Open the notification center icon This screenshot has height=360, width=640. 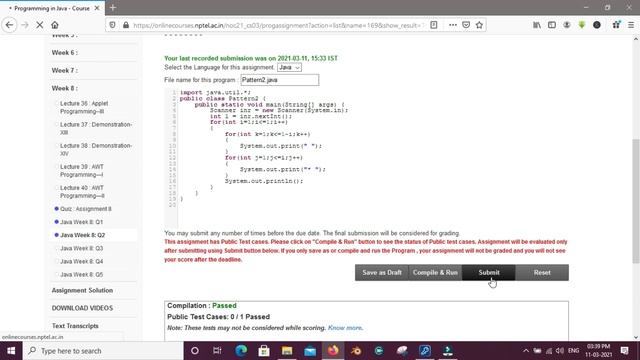624,351
